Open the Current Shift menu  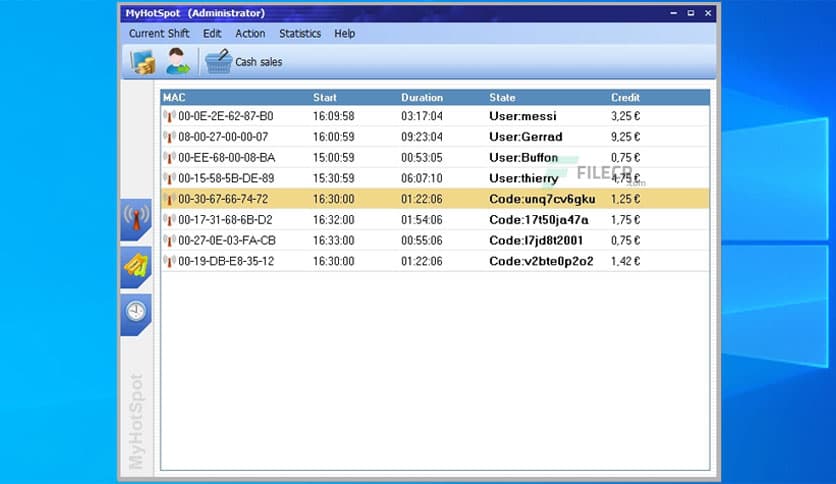(159, 33)
